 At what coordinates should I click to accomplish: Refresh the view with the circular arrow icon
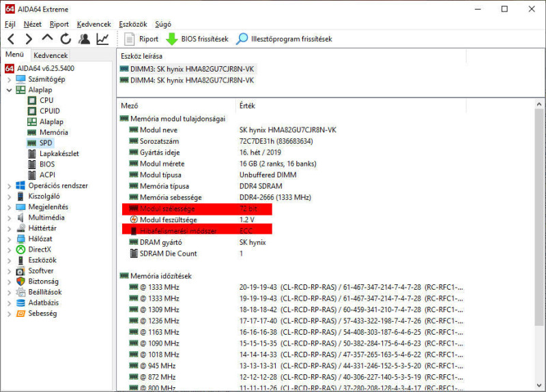pyautogui.click(x=66, y=39)
